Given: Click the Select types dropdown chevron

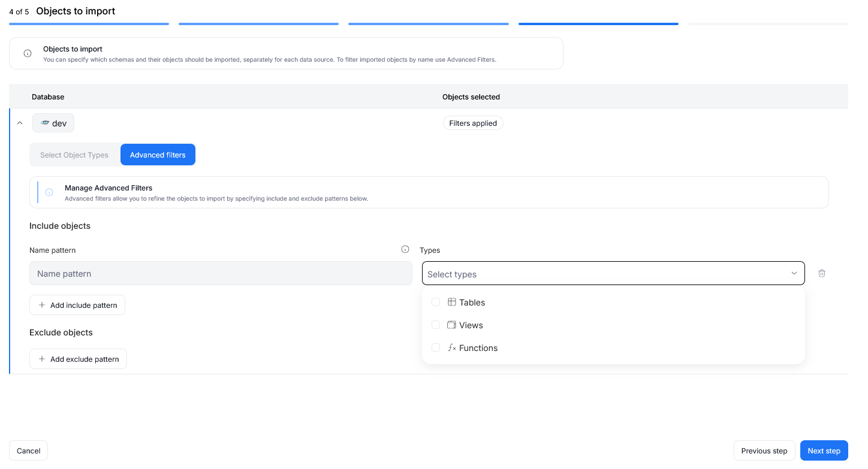Looking at the screenshot, I should click(x=794, y=273).
